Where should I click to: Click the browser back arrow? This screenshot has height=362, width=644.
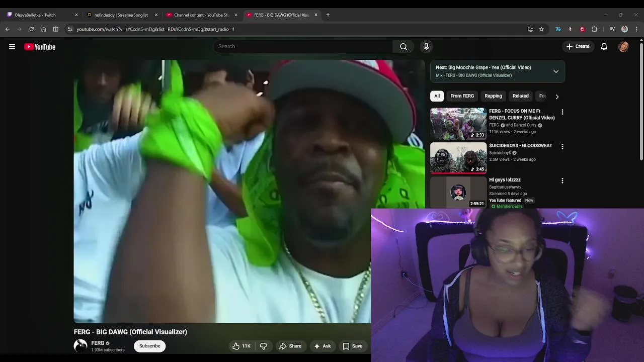8,29
